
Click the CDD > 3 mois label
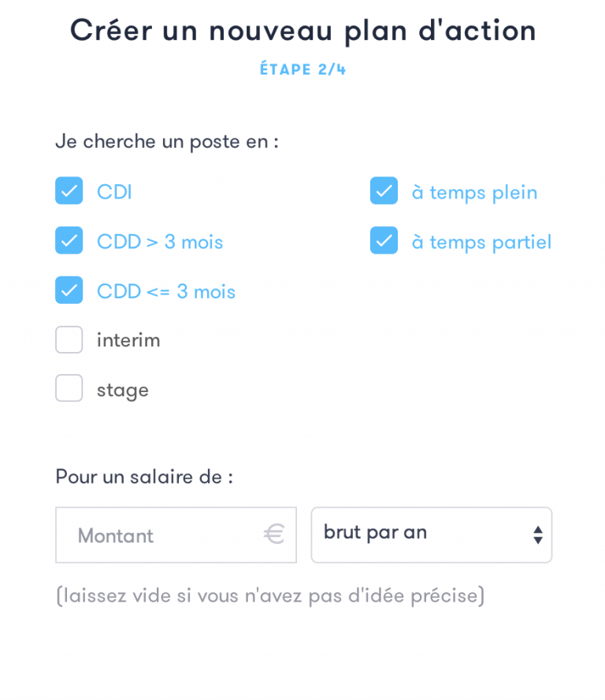pyautogui.click(x=160, y=242)
